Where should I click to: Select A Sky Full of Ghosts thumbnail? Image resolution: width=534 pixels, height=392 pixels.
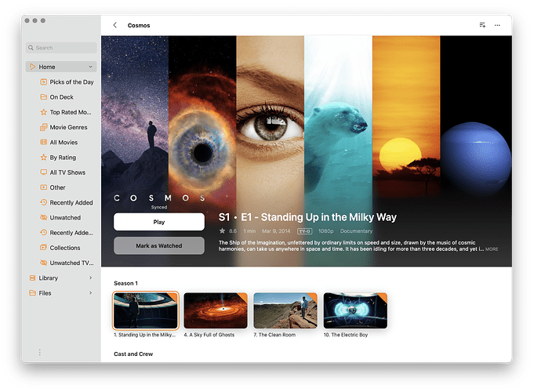coord(216,310)
